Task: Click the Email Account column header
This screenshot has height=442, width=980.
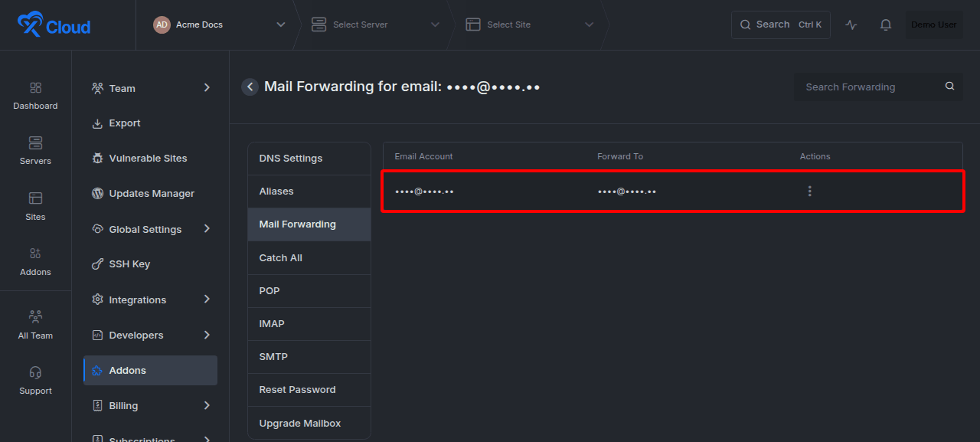Action: (424, 156)
